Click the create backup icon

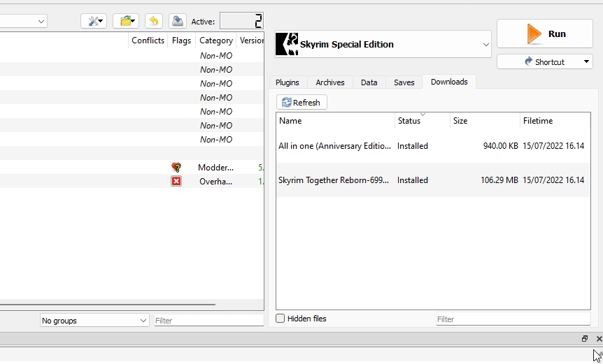pyautogui.click(x=178, y=21)
